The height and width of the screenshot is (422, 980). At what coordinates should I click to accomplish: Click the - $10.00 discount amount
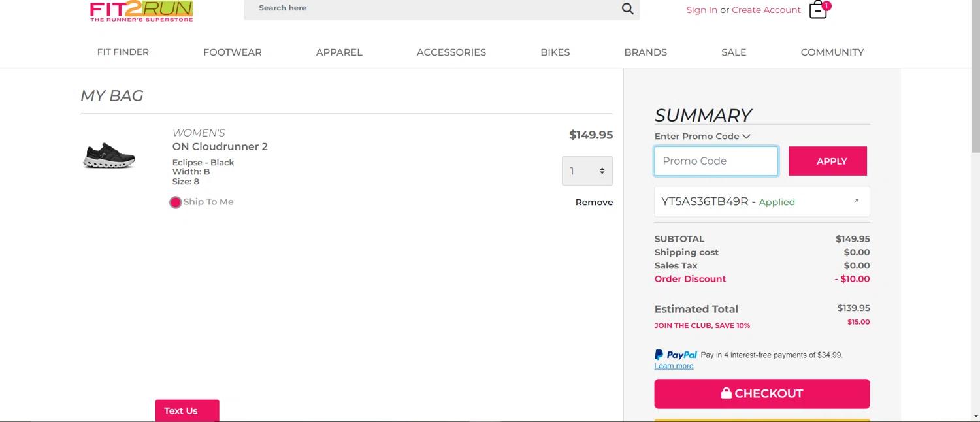coord(852,279)
